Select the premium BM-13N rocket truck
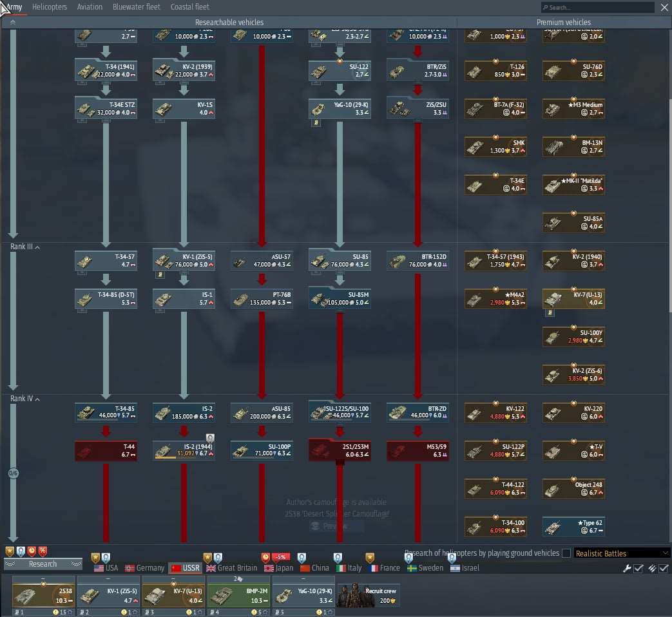The image size is (672, 617). (x=573, y=147)
